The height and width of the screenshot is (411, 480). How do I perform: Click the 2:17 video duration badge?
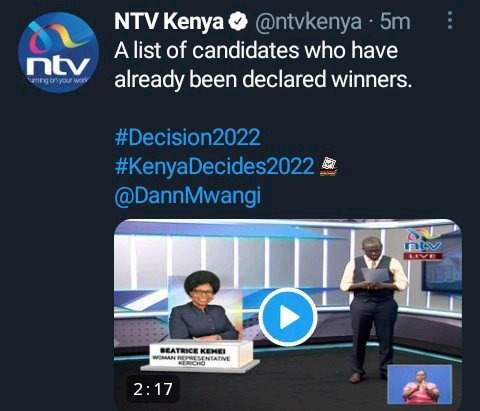(x=153, y=389)
